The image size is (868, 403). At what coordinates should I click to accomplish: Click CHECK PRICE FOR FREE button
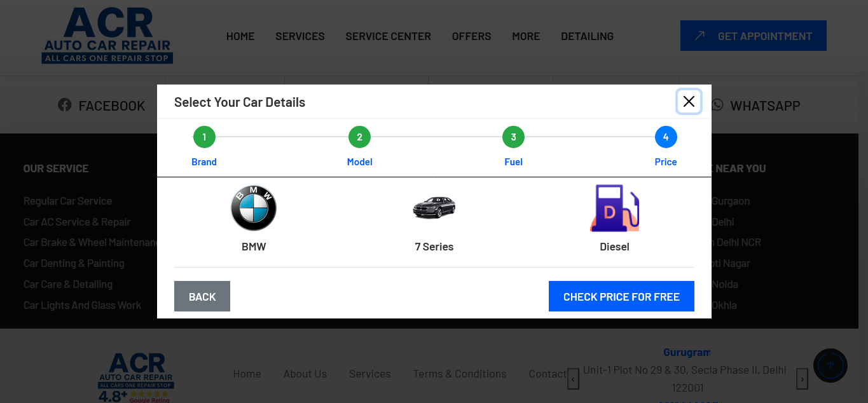click(x=621, y=297)
